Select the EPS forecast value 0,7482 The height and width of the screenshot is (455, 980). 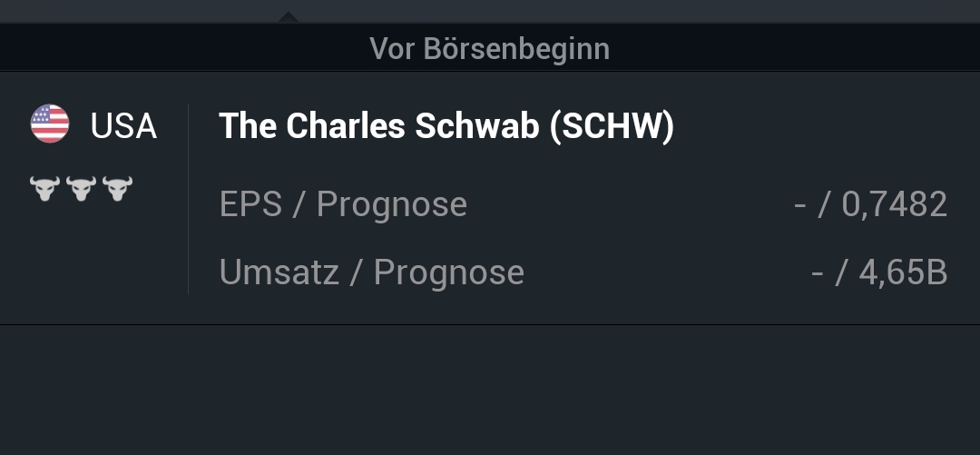[x=894, y=204]
